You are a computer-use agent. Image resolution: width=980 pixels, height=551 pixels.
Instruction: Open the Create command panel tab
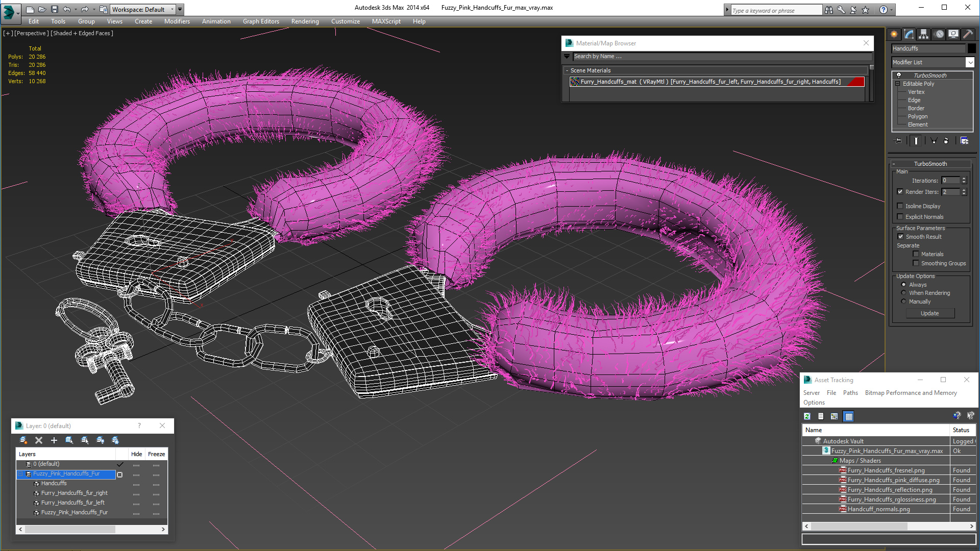[x=894, y=34]
